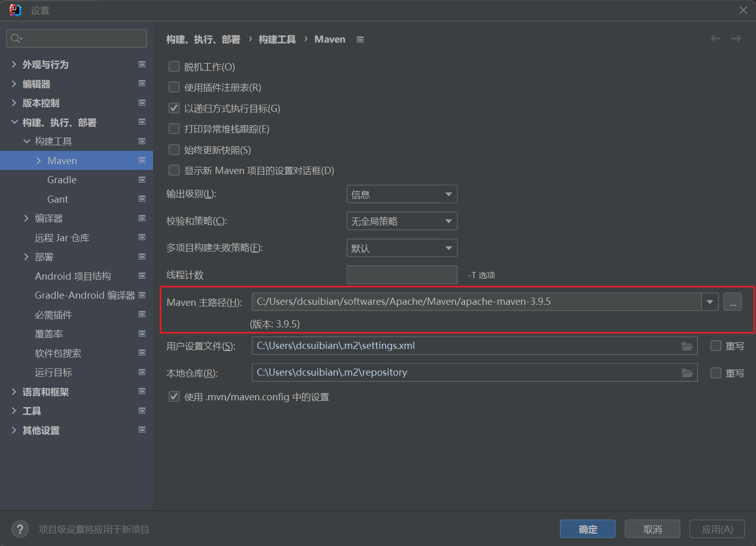Open 远程 Jar 仓库 settings page
Screen dimensions: 756x546
click(62, 238)
